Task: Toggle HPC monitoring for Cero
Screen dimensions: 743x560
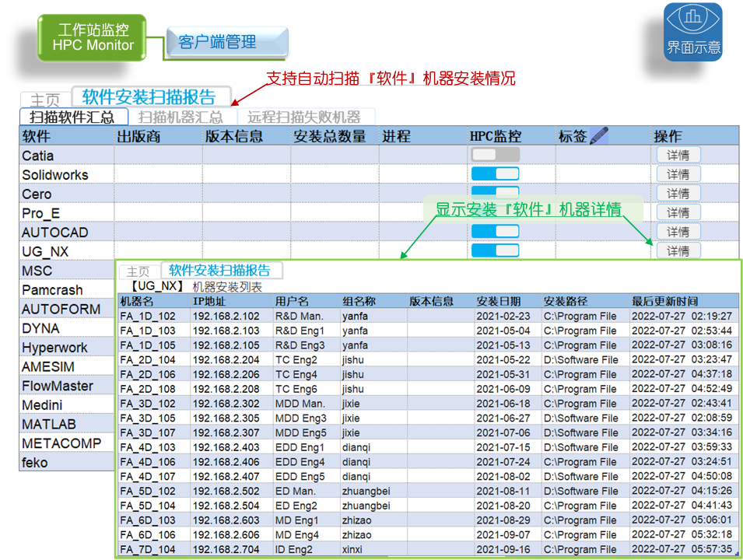Action: [495, 191]
